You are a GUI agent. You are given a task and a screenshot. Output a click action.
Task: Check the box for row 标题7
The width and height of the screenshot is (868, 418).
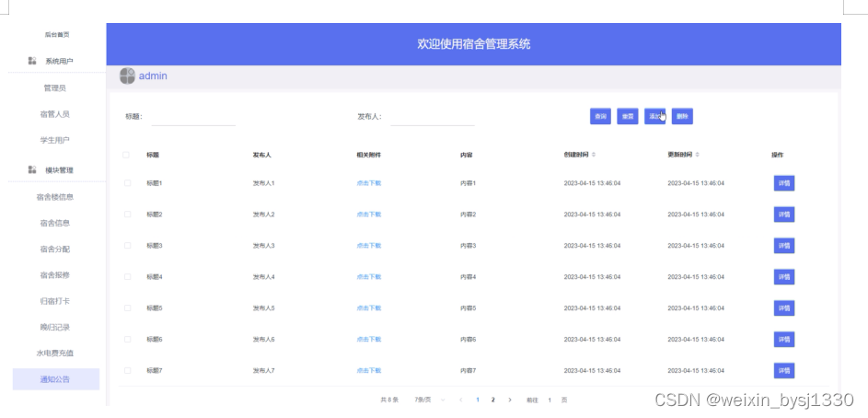(x=127, y=370)
